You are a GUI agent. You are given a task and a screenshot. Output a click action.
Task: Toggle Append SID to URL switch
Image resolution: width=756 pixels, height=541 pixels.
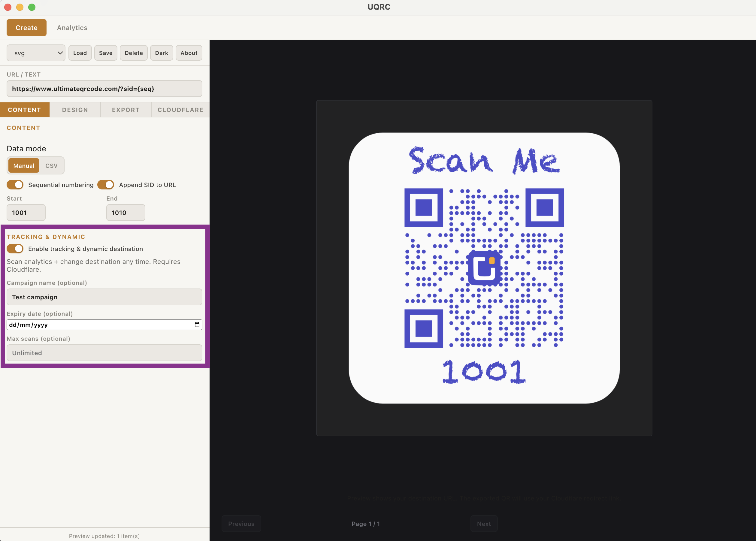106,185
